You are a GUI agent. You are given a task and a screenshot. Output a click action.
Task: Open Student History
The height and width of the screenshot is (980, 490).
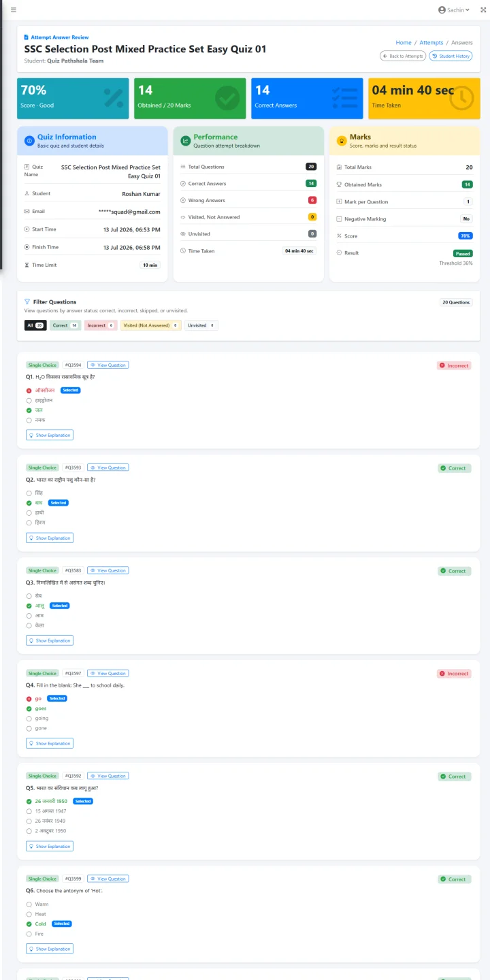click(451, 56)
